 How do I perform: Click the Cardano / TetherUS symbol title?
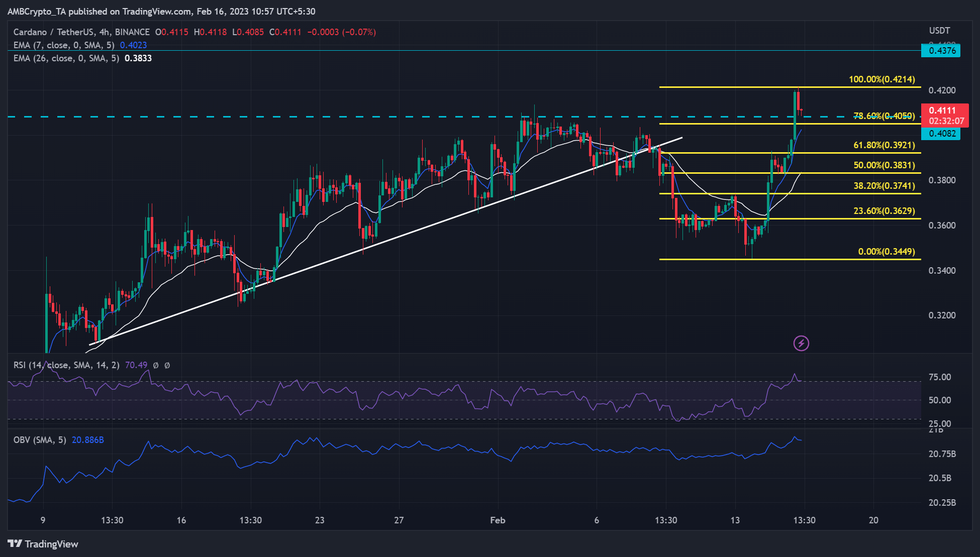click(81, 32)
